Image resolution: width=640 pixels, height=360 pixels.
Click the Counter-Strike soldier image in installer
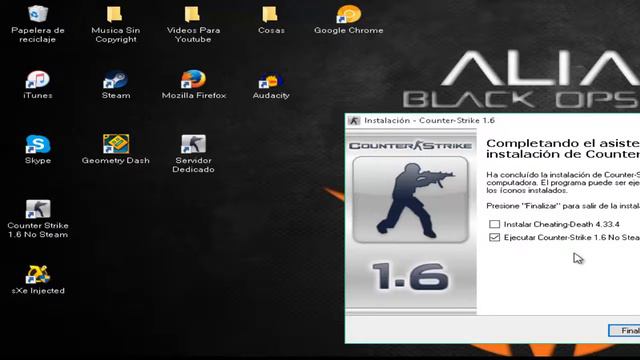(x=410, y=200)
